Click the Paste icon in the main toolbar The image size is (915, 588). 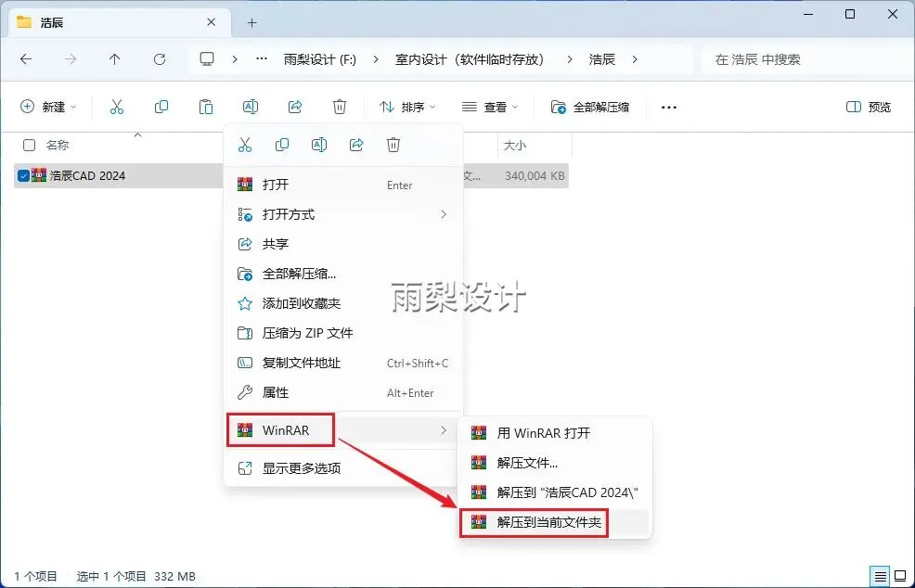click(x=205, y=107)
